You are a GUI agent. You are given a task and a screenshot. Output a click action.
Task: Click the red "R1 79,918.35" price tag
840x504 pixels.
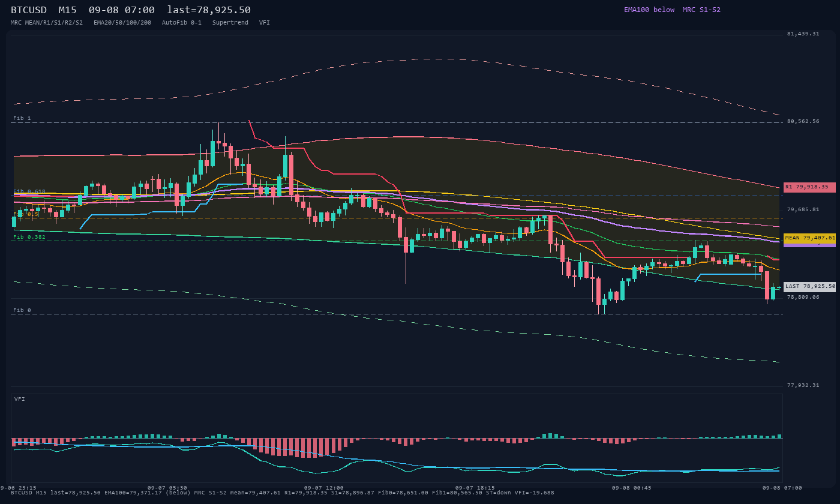(809, 187)
